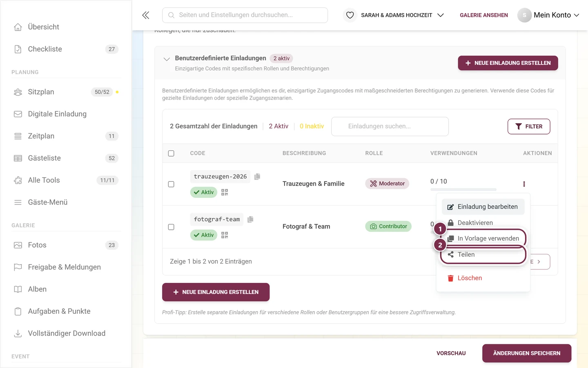Open three-dot actions menu for Trauzeugen row

coord(524,184)
